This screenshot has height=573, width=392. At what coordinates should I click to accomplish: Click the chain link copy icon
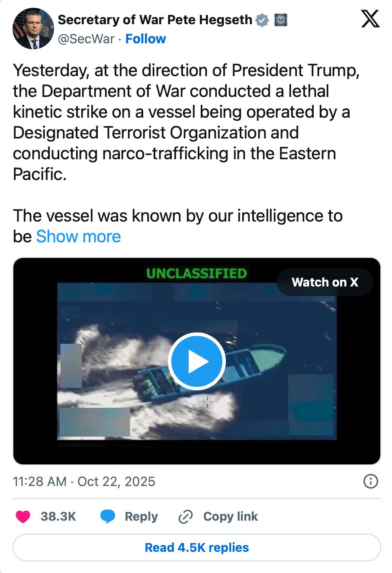coord(186,516)
